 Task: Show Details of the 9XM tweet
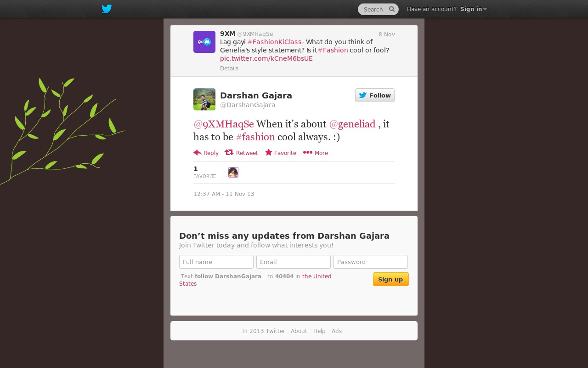229,69
